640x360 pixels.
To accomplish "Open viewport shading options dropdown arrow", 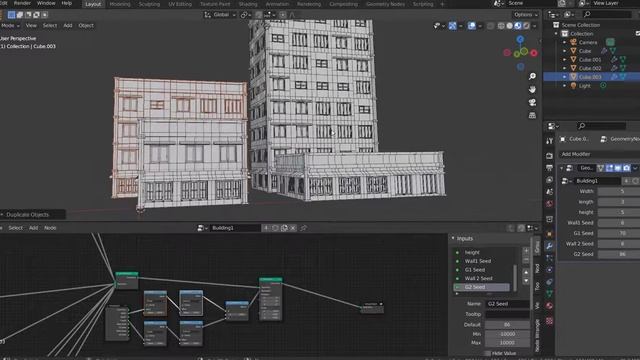I will coord(535,26).
